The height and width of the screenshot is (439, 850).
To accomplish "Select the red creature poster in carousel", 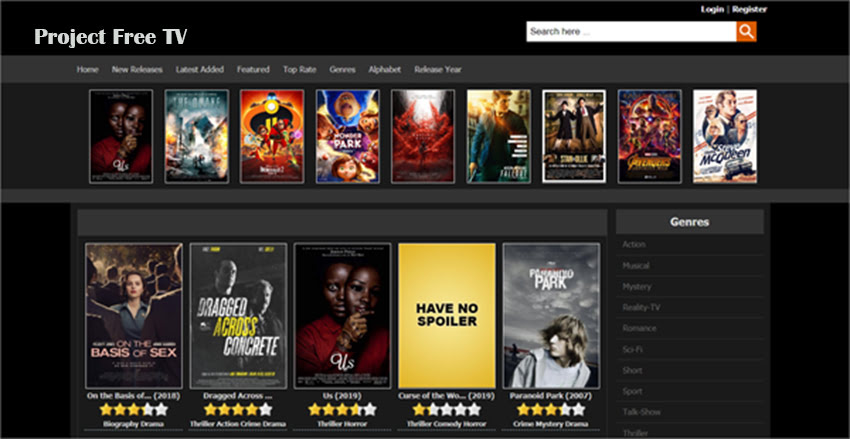I will click(x=423, y=136).
